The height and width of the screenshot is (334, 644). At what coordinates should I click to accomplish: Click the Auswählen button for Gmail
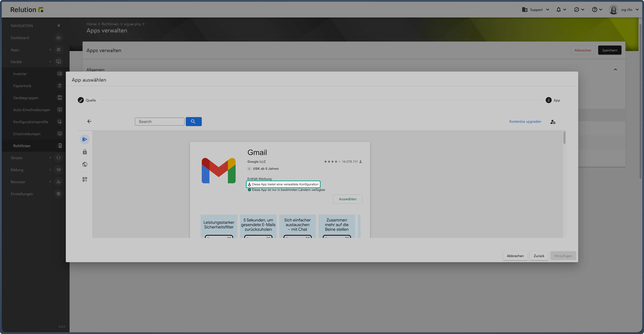348,199
